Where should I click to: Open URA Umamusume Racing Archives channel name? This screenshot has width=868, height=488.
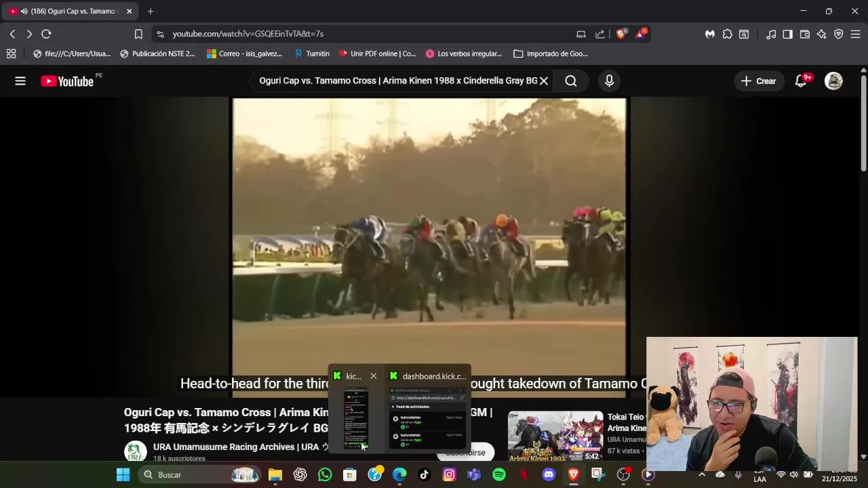pos(241,447)
